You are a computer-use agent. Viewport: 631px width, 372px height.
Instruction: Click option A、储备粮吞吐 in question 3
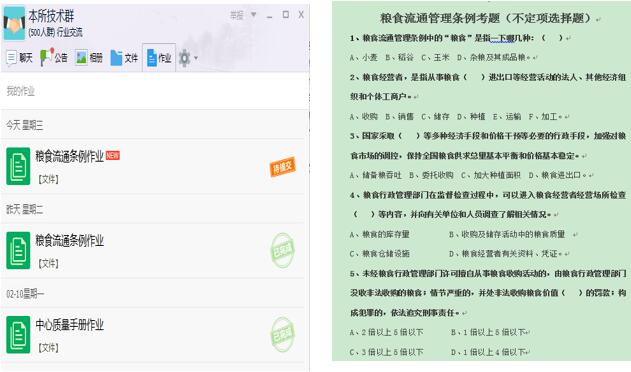375,175
